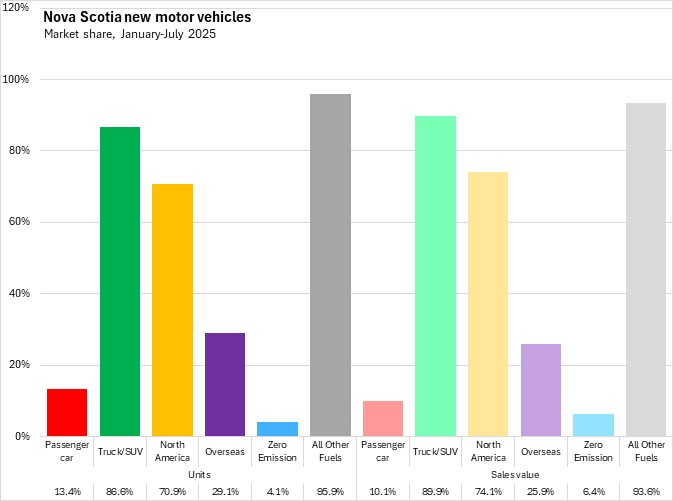Viewport: 673px width, 501px height.
Task: Click the subtitle Market share, January-July 2025
Action: (x=130, y=35)
